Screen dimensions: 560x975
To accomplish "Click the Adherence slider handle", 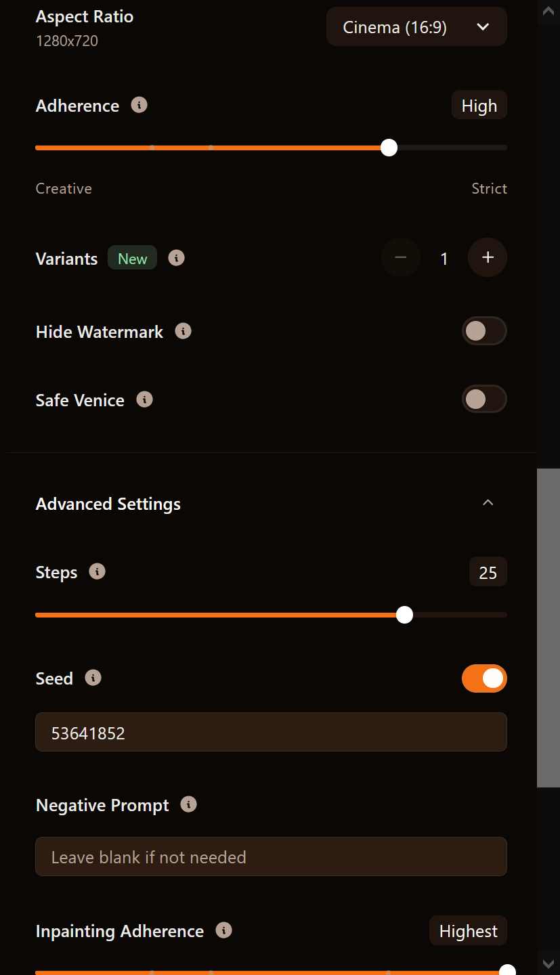I will pyautogui.click(x=389, y=148).
